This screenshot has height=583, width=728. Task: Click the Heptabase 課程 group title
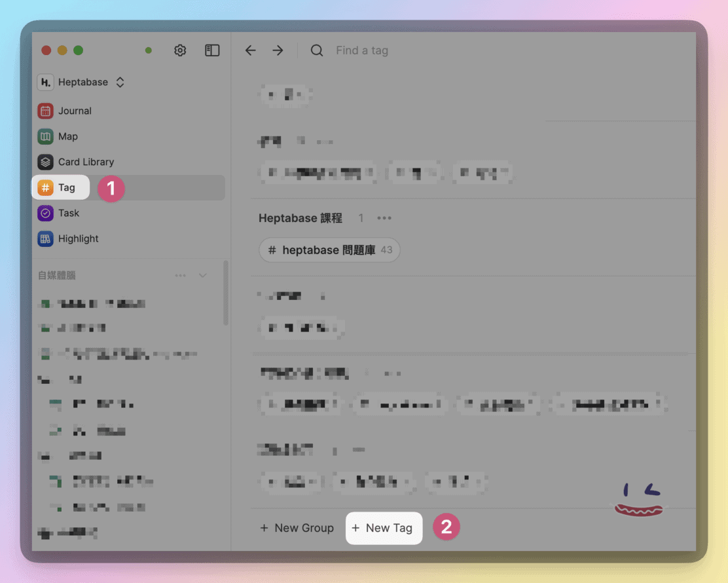[x=300, y=218]
